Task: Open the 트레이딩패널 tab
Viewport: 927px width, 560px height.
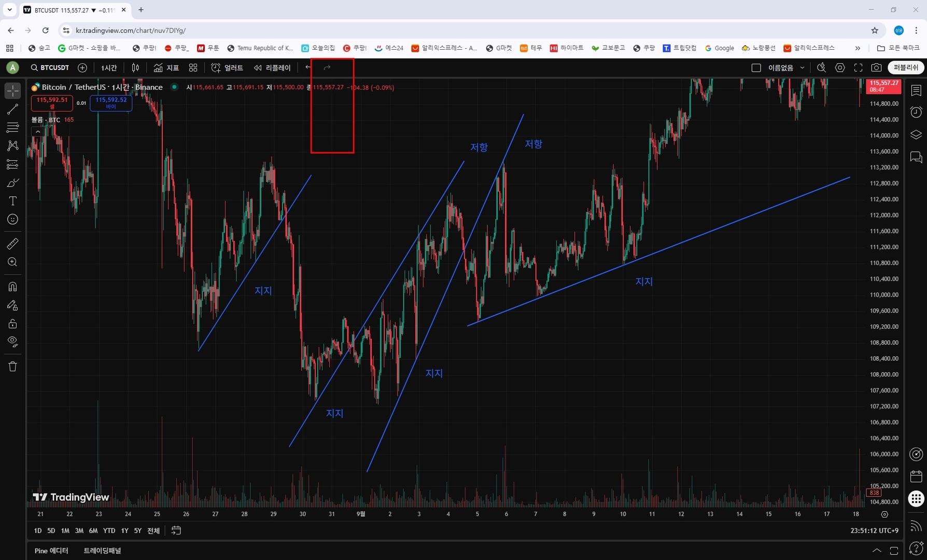Action: pos(102,551)
